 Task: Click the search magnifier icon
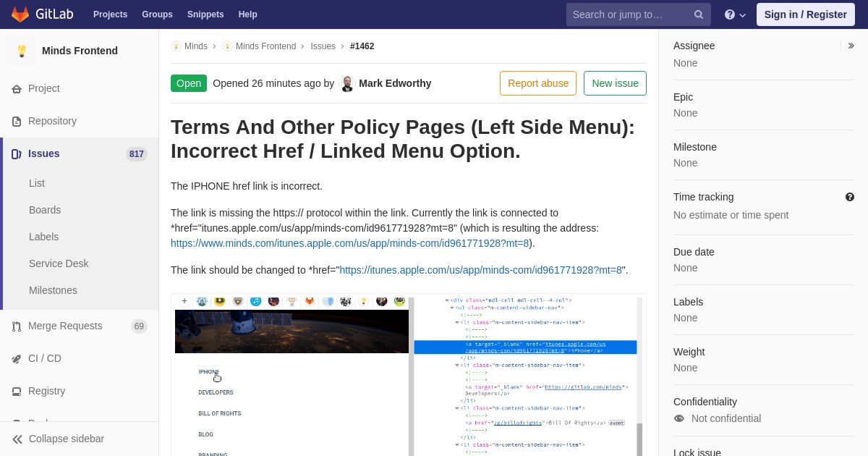(699, 14)
